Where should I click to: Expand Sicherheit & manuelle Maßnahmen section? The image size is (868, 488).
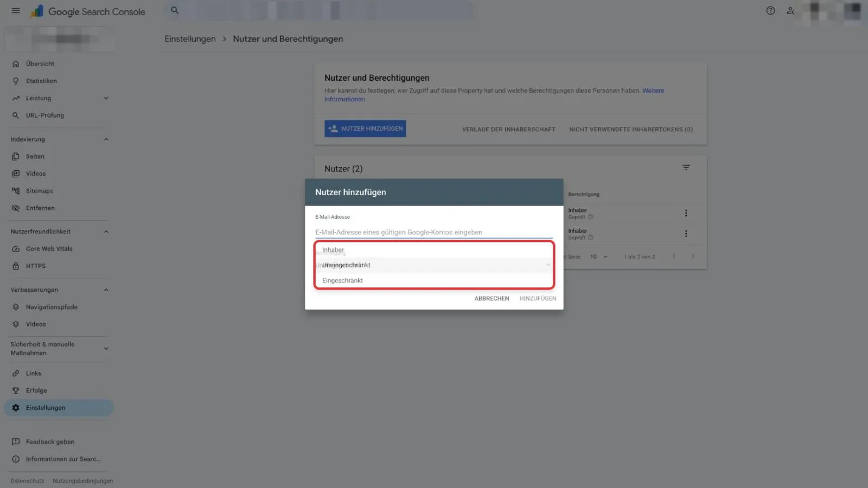pyautogui.click(x=106, y=349)
